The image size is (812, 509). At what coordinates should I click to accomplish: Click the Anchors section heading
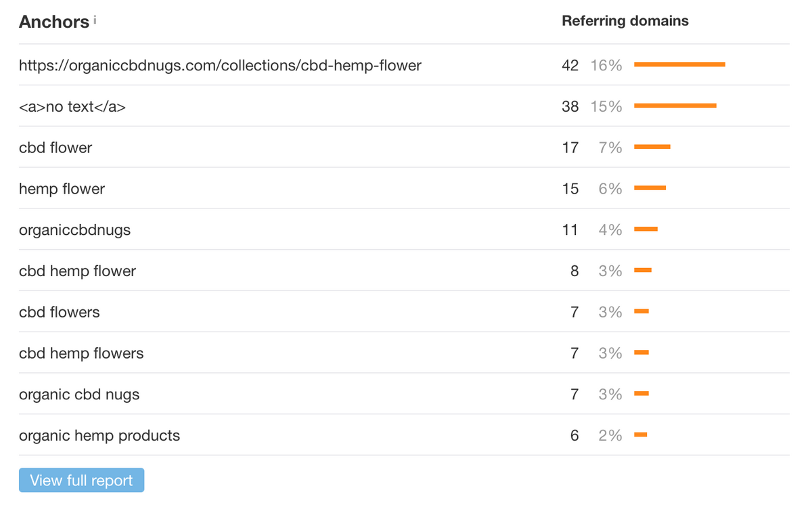(53, 22)
